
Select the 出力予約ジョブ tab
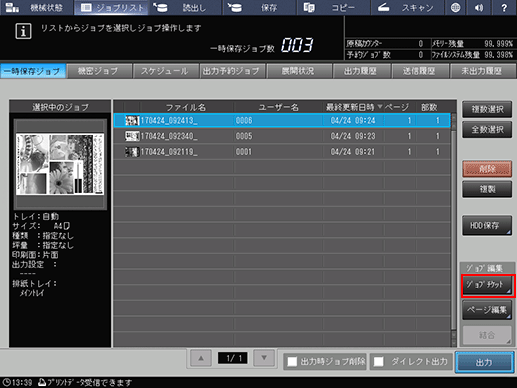pos(232,71)
